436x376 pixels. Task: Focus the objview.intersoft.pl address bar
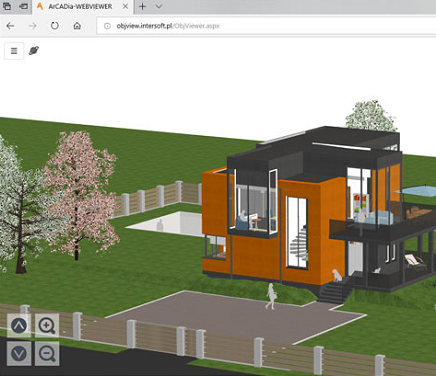click(266, 26)
